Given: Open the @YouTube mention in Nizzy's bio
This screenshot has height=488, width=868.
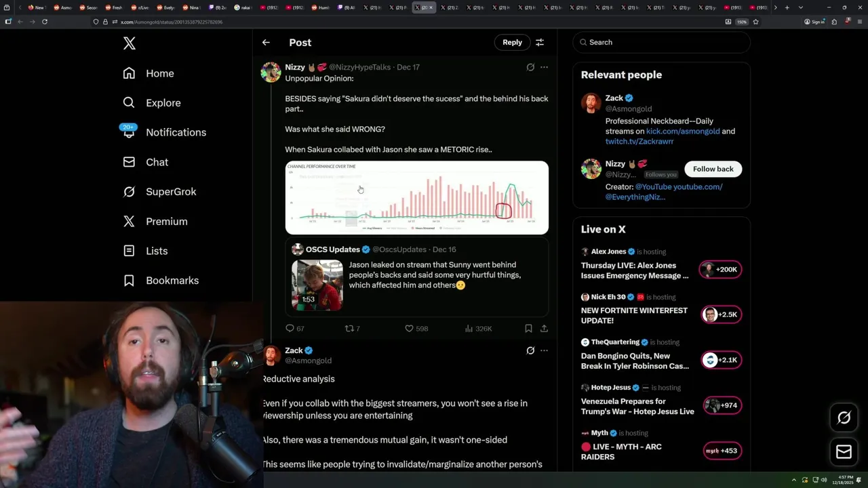Looking at the screenshot, I should [654, 187].
